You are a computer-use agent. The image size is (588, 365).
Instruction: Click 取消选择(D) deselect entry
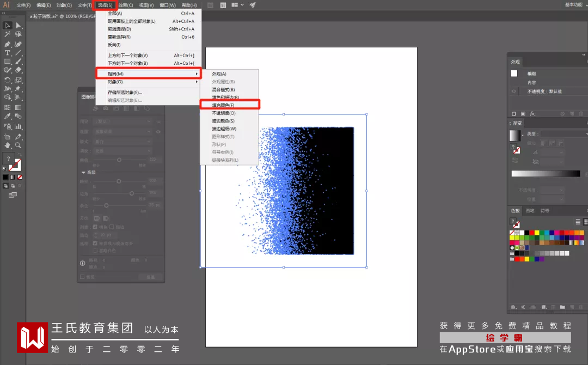(149, 29)
